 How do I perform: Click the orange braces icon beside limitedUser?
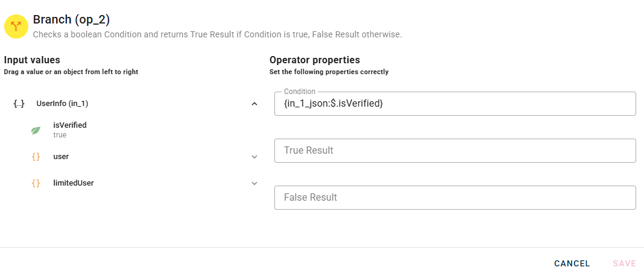[x=36, y=183]
